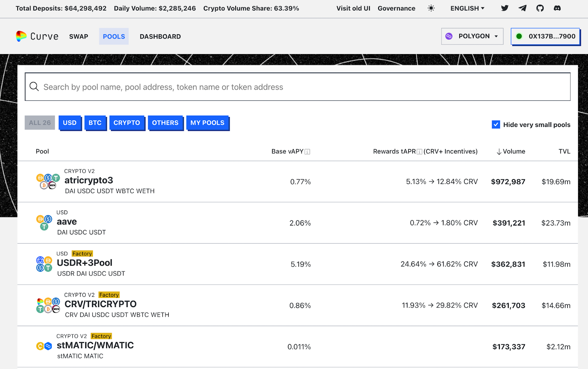Open the 0X137B...7900 wallet menu
This screenshot has width=588, height=369.
(545, 36)
